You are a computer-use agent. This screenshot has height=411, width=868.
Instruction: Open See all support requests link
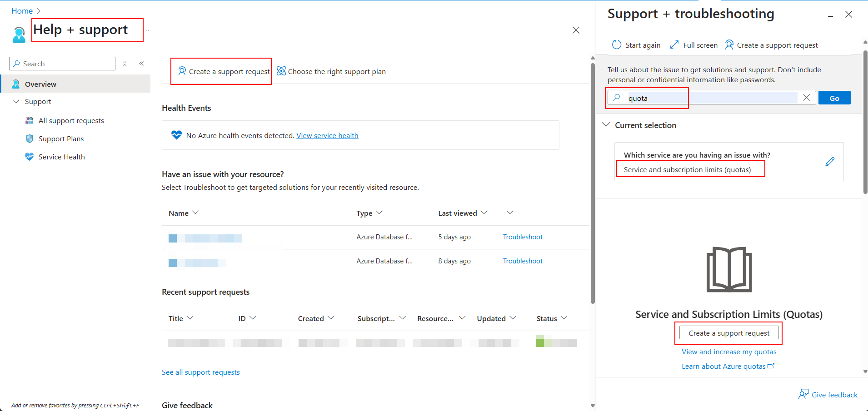tap(200, 372)
